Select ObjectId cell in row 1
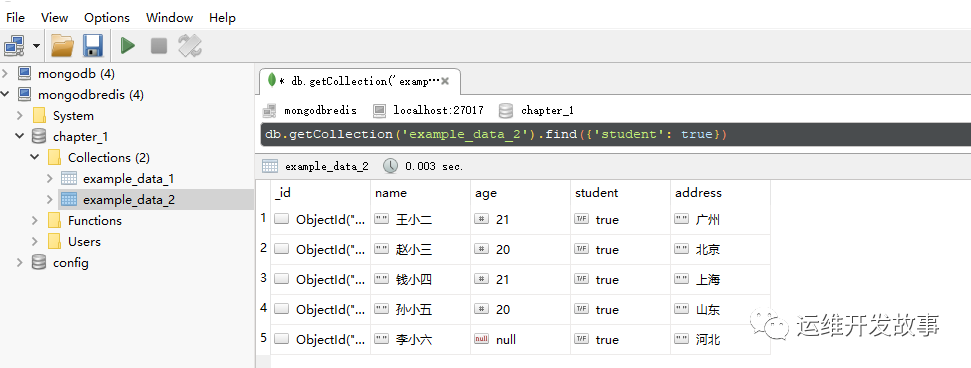The height and width of the screenshot is (368, 971). (320, 219)
